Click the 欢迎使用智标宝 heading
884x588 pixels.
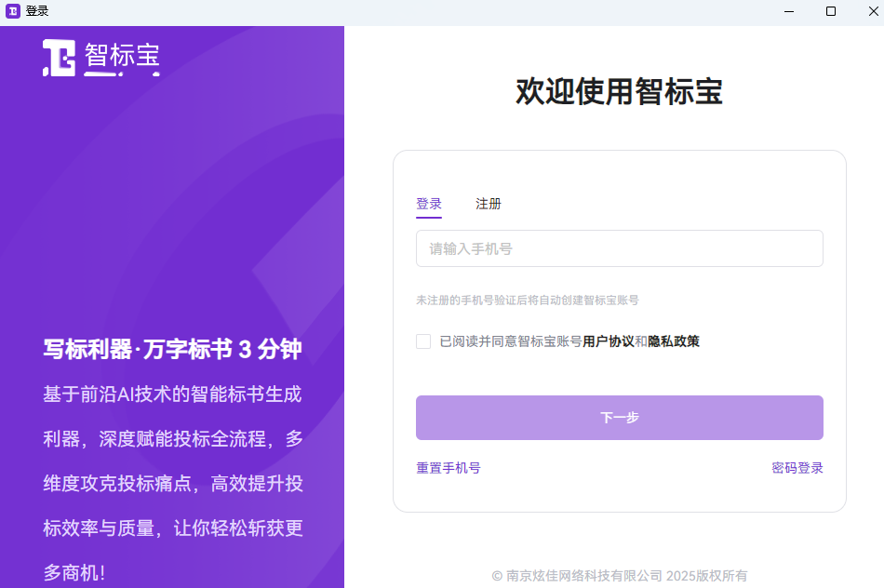coord(619,92)
